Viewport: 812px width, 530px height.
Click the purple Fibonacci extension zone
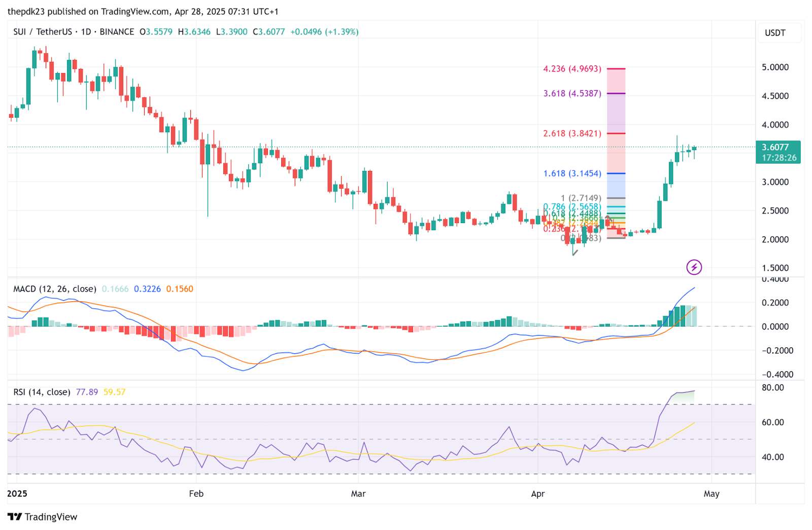point(616,113)
